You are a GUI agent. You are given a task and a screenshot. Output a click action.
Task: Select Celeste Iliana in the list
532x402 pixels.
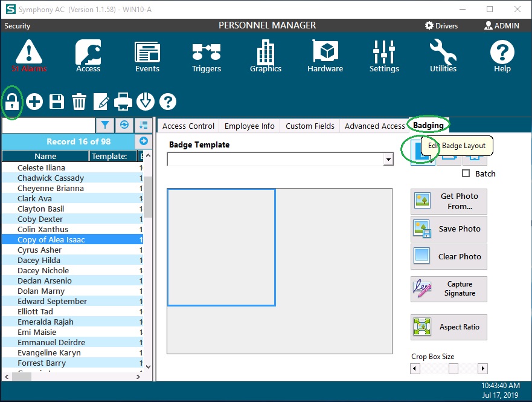click(x=72, y=167)
